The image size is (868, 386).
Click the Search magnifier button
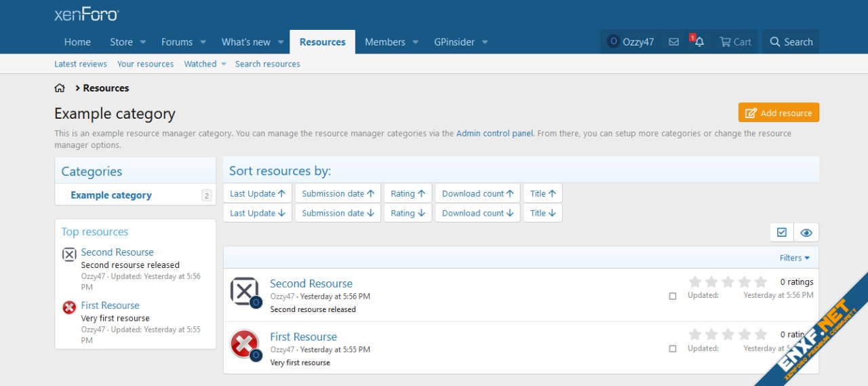791,42
